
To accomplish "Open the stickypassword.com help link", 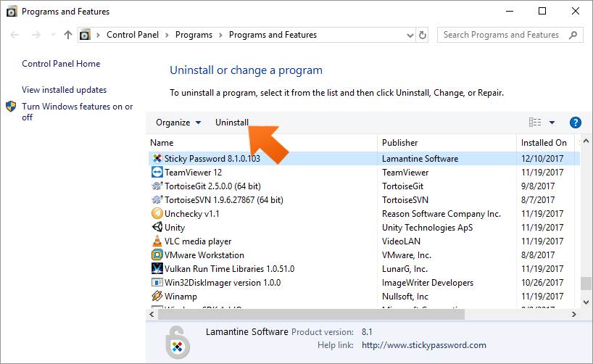I will coord(424,345).
